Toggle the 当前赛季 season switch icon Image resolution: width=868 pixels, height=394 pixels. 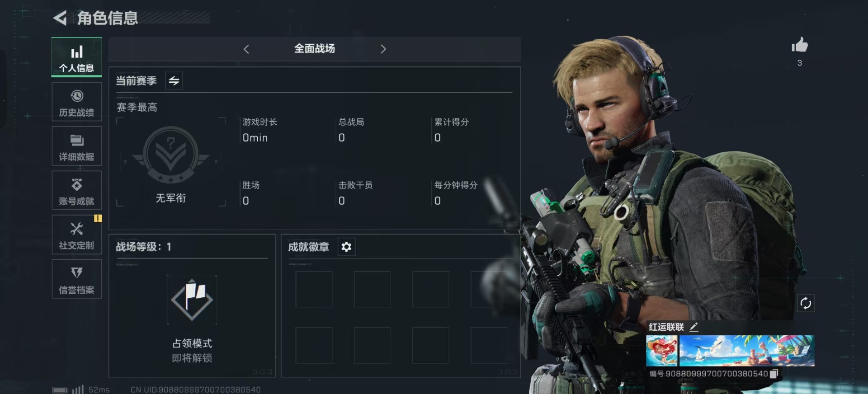174,81
